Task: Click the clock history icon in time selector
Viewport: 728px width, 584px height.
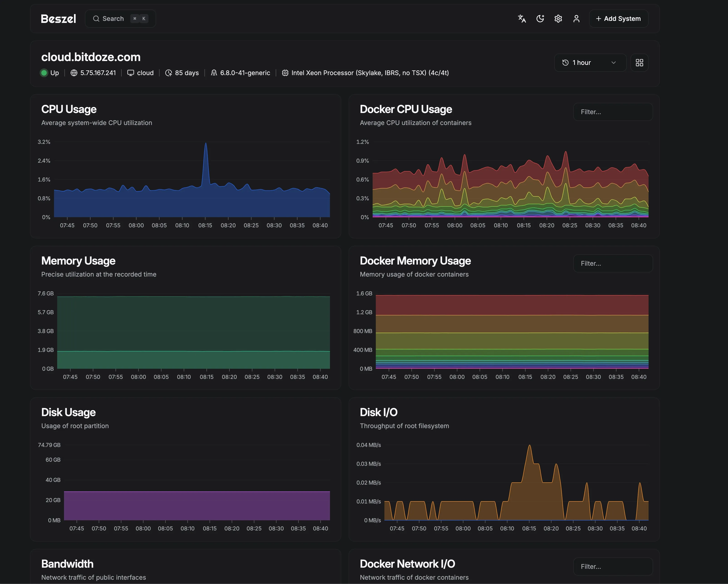Action: [565, 62]
